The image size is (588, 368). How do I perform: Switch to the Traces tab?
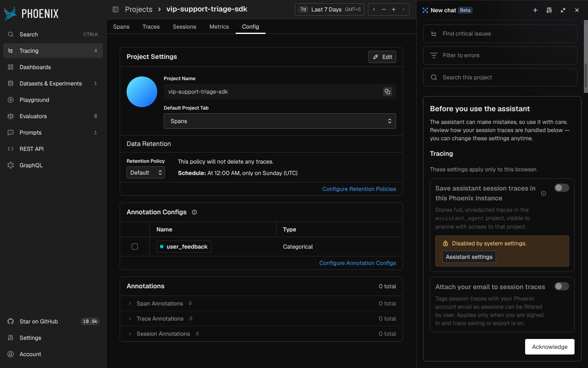pyautogui.click(x=151, y=27)
